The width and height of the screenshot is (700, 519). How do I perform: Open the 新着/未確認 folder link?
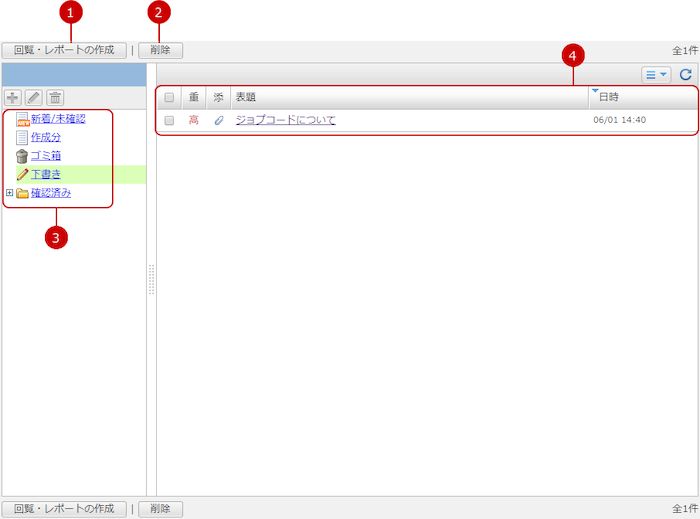[58, 119]
